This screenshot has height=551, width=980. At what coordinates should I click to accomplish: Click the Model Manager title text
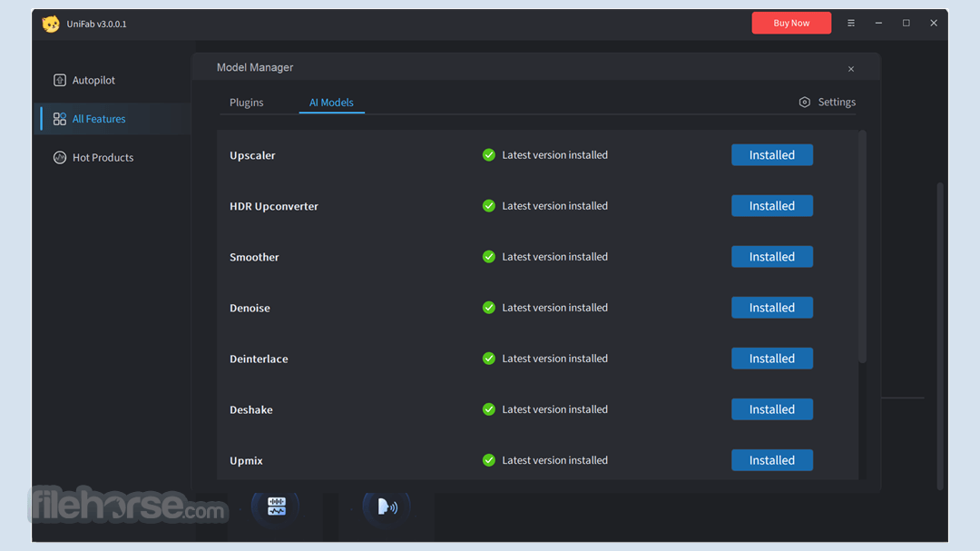[255, 67]
